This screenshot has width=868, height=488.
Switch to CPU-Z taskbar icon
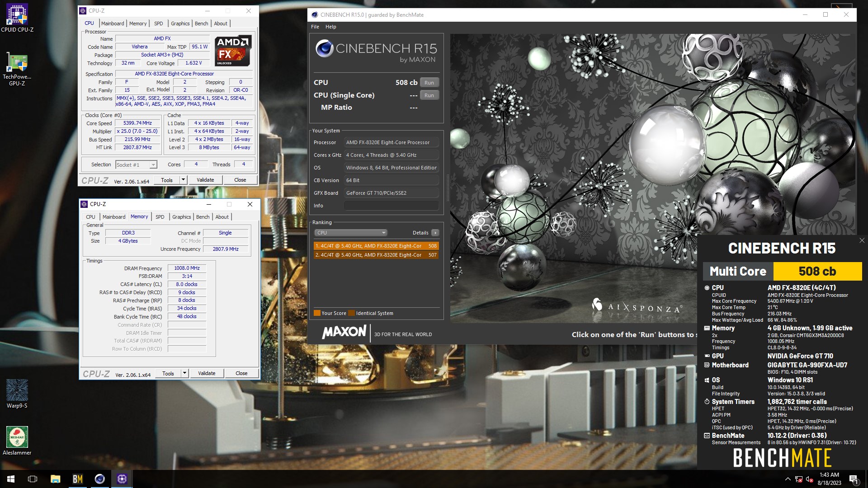122,479
